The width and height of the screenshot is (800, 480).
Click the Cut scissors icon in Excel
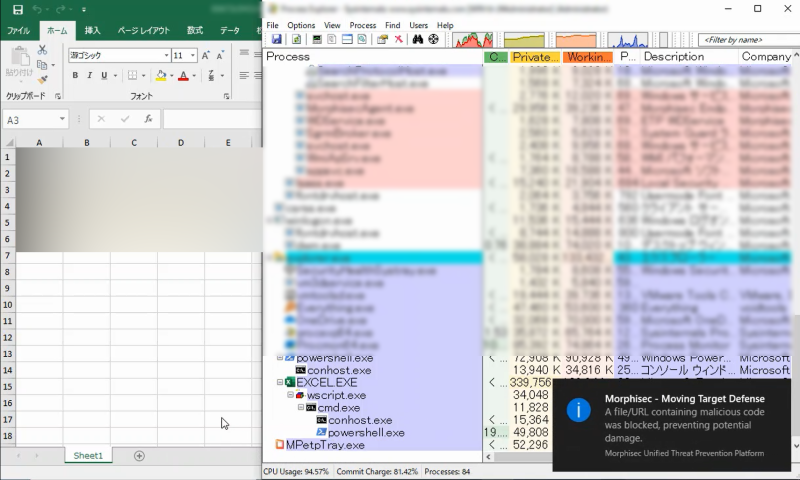[42, 49]
